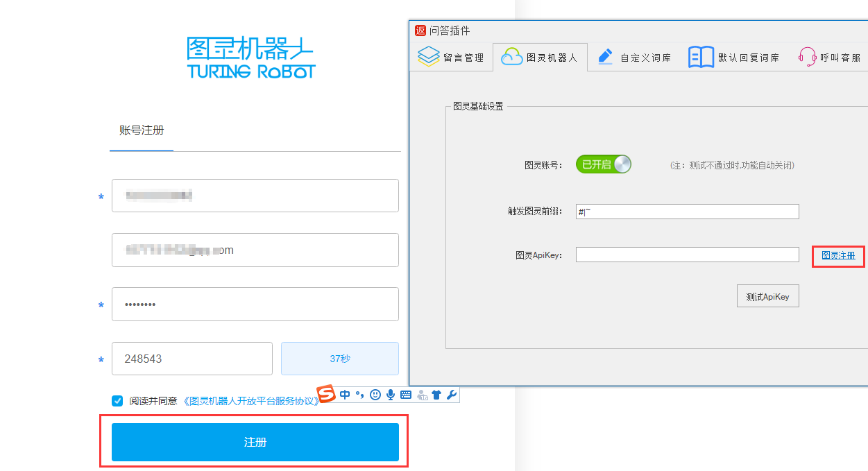Go to the 呼叫客服 tab
Screen dimensions: 868x471
click(x=830, y=57)
